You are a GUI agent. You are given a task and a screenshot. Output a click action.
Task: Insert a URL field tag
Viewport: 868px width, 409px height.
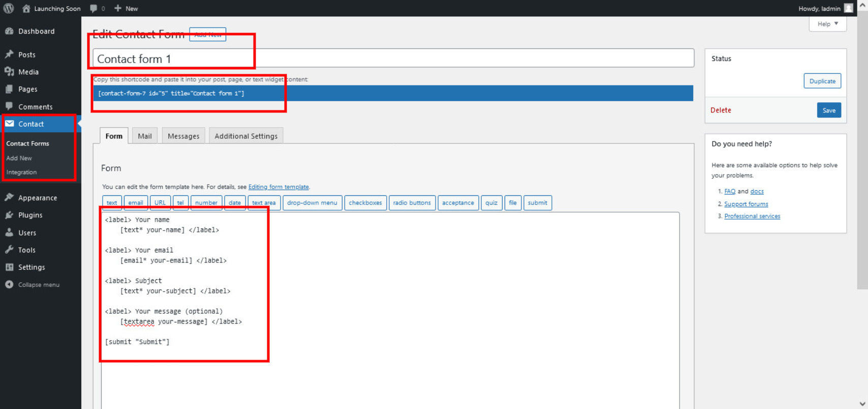(x=160, y=202)
